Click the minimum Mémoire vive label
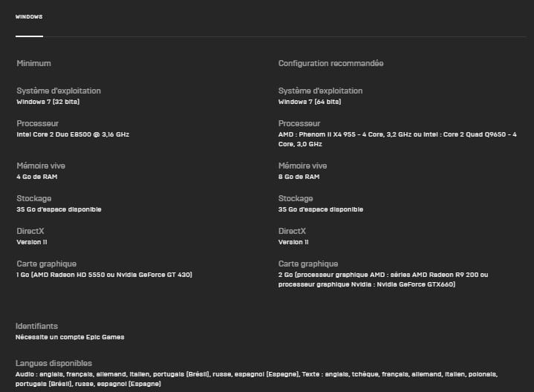 (x=41, y=166)
